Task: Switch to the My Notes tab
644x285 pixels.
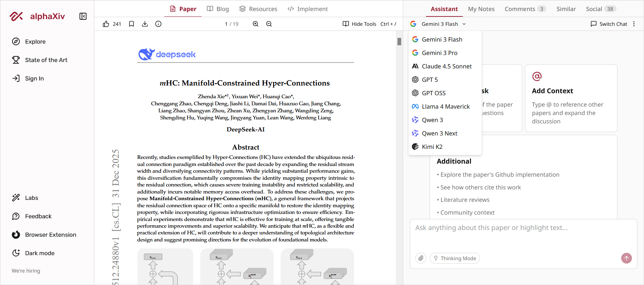Action: 481,9
